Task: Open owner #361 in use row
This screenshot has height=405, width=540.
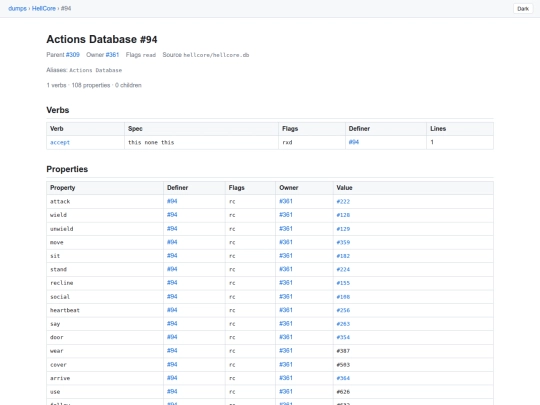Action: [286, 391]
